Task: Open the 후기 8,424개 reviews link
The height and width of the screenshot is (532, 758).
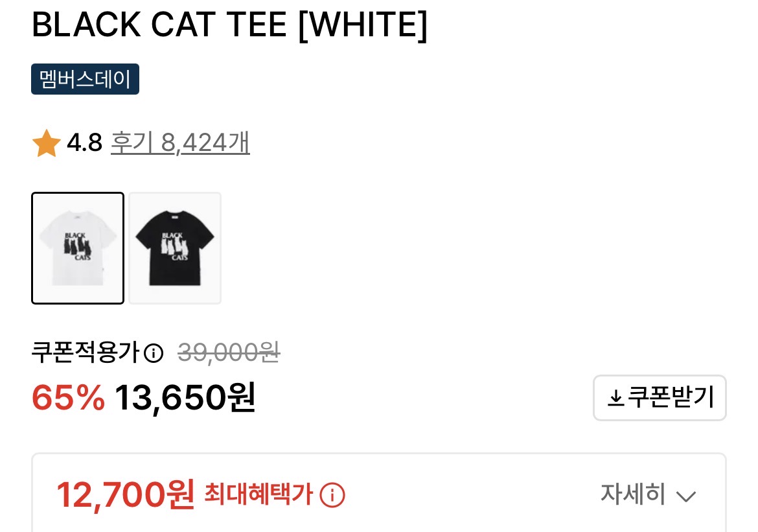Action: point(180,143)
